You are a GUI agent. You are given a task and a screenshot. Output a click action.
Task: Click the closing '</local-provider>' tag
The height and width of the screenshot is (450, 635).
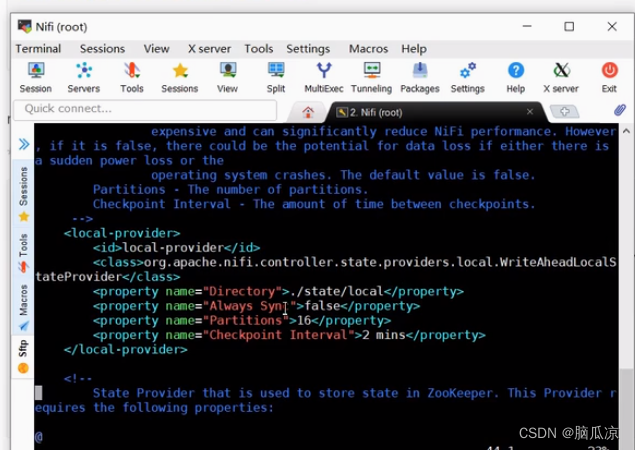coord(126,350)
